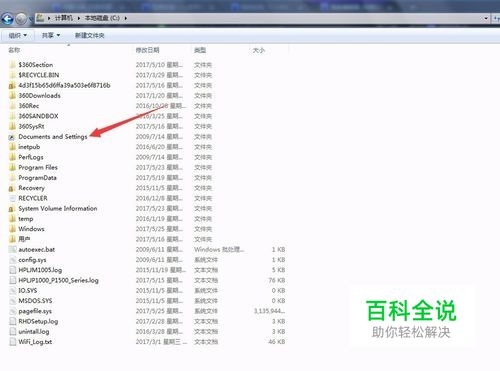Viewport: 500px width, 371px height.
Task: Go back with the blue back arrow
Action: pyautogui.click(x=8, y=19)
